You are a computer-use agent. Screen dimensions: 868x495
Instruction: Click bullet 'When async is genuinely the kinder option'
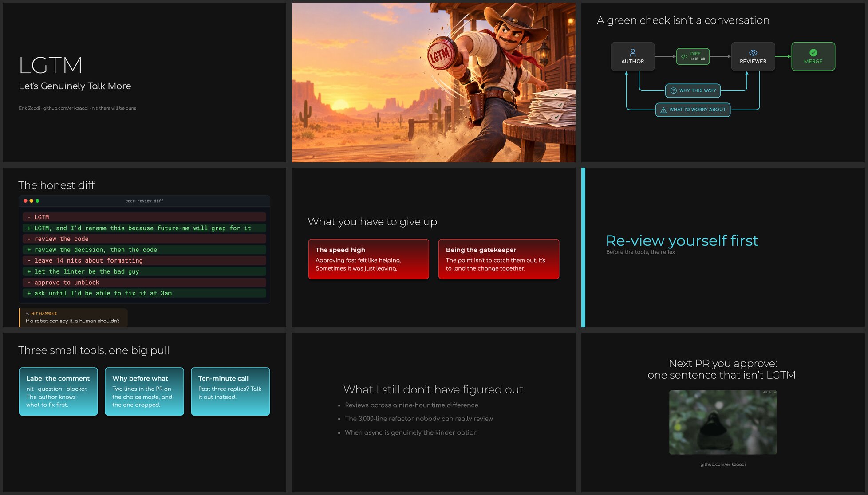click(x=411, y=432)
